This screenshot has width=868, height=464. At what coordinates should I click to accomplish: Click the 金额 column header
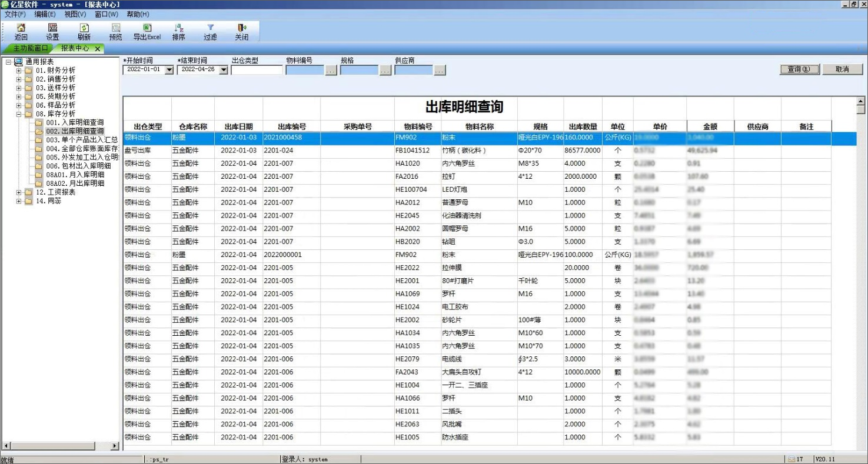pyautogui.click(x=710, y=126)
